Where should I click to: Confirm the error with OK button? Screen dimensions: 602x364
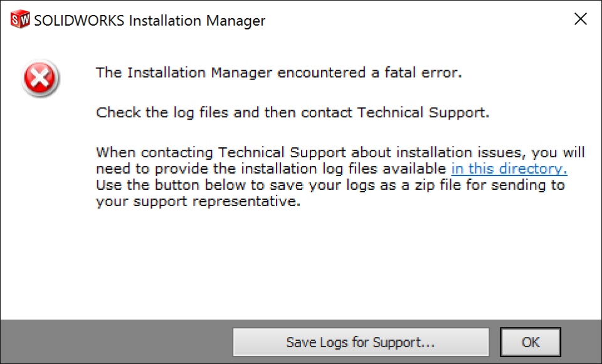531,341
